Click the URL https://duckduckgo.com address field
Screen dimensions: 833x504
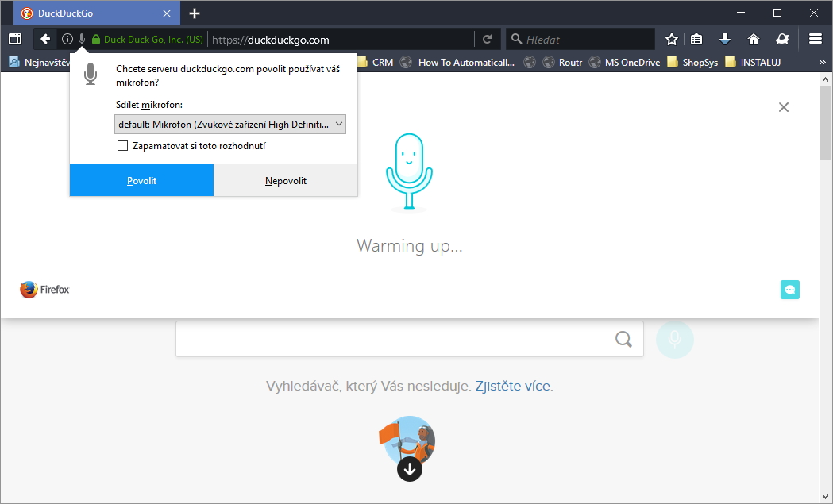pos(340,40)
